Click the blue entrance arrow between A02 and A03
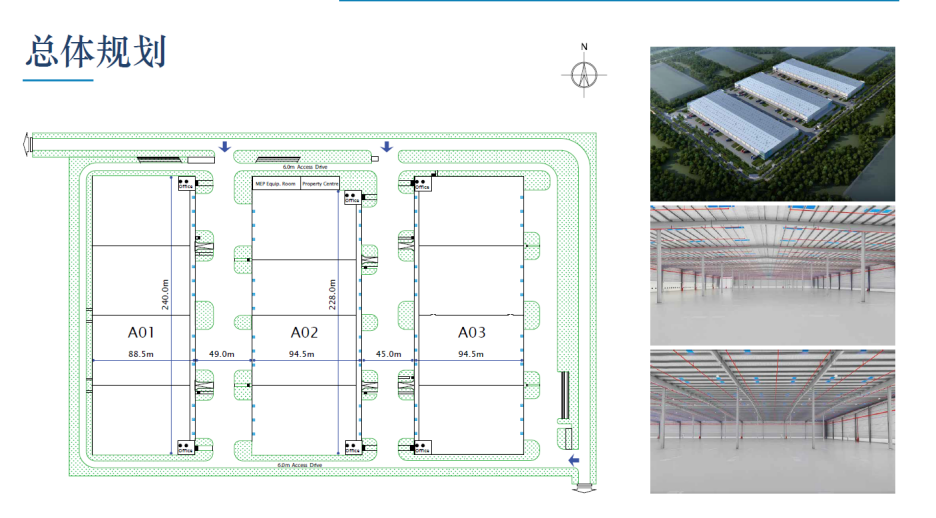Screen dimensions: 936x518 click(x=387, y=147)
